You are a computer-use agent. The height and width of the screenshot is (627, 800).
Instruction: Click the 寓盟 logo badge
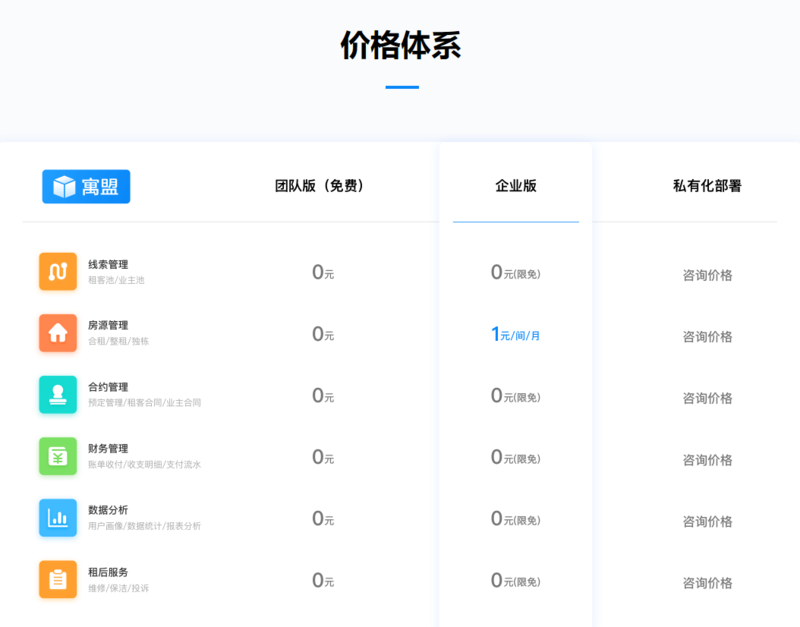(86, 187)
